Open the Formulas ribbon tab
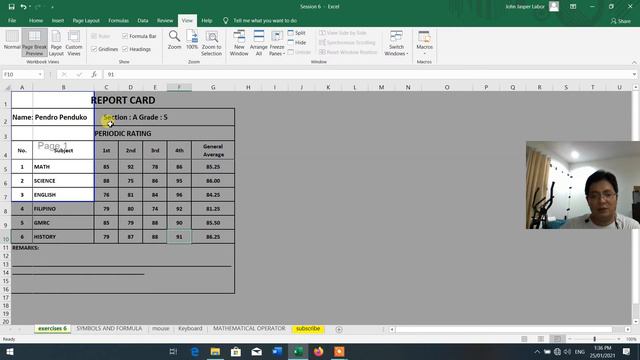Viewport: 640px width, 360px height. pyautogui.click(x=118, y=20)
